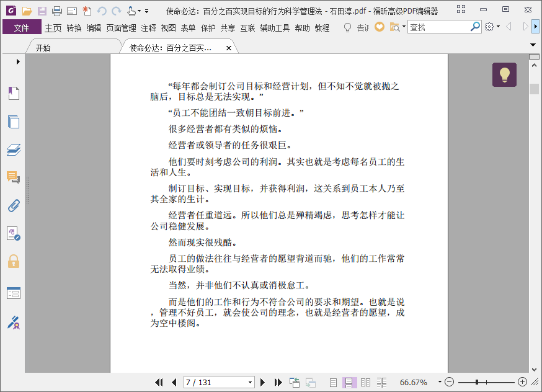542x392 pixels.
Task: Switch to the 主页 ribbon tab
Action: (x=53, y=28)
